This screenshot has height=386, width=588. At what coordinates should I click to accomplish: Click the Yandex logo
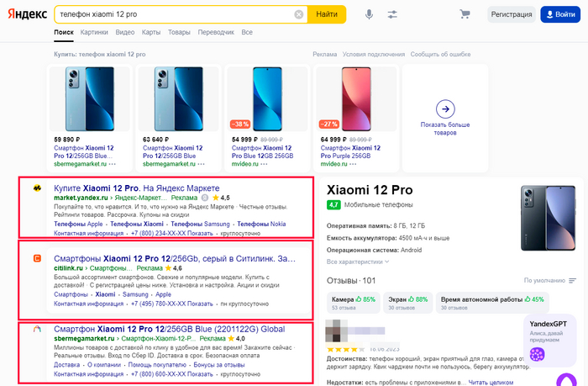click(x=28, y=14)
